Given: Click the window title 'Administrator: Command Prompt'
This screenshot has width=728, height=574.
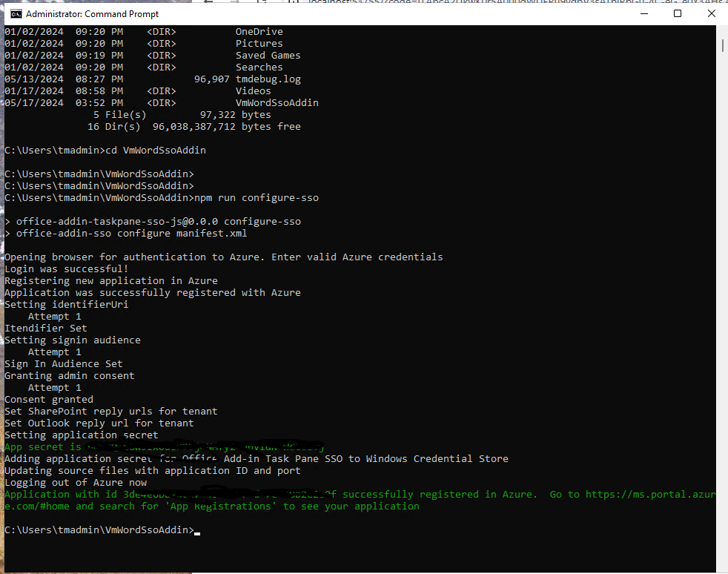Looking at the screenshot, I should tap(93, 14).
